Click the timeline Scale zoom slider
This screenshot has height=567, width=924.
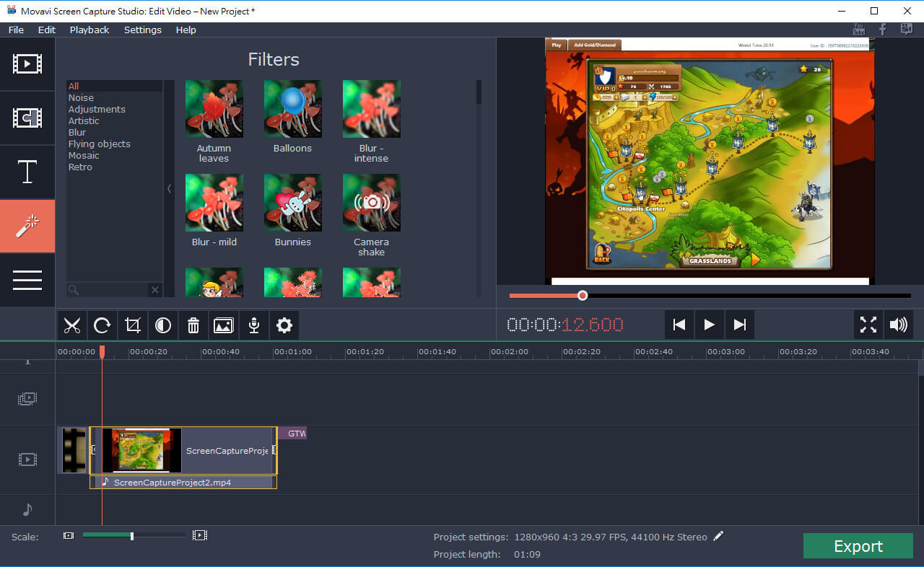132,536
